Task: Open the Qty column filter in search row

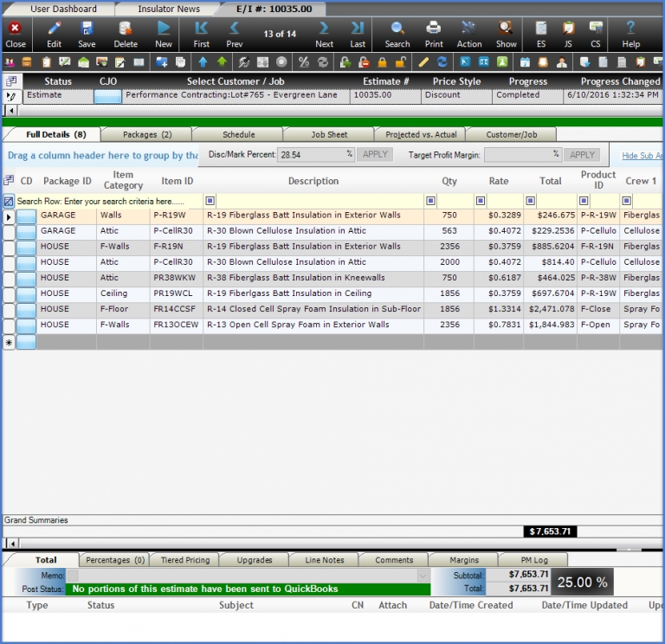Action: [431, 201]
